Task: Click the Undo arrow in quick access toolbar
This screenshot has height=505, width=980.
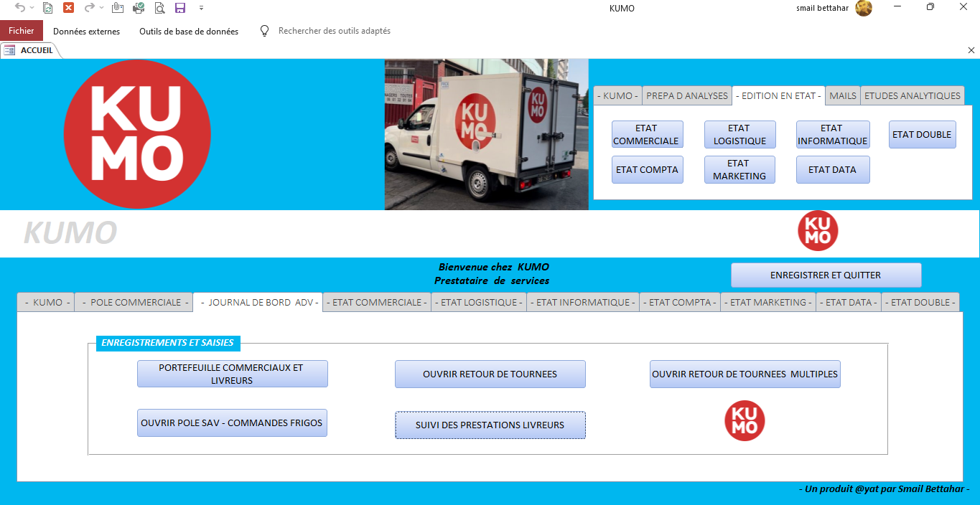Action: pyautogui.click(x=20, y=8)
